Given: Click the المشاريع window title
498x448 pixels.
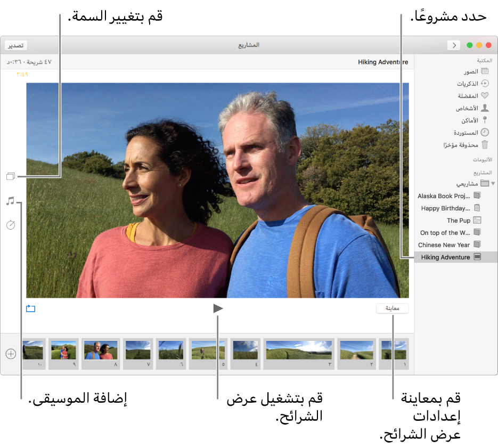Looking at the screenshot, I should (249, 45).
